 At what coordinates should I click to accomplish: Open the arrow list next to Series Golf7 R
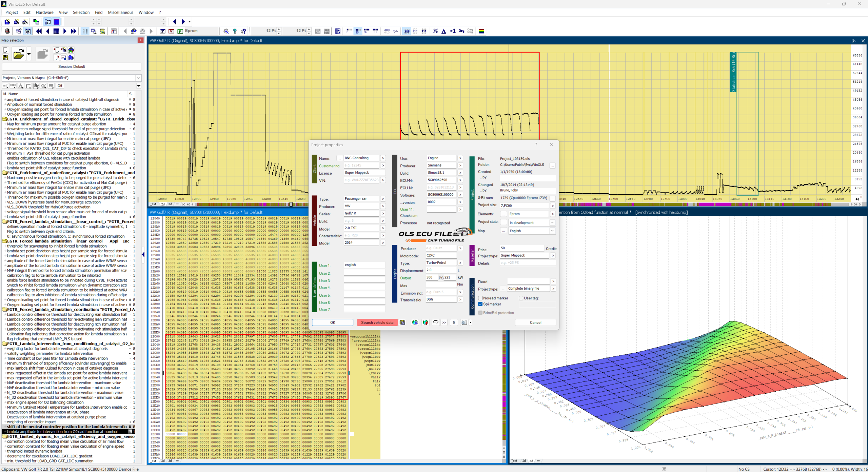tap(383, 213)
